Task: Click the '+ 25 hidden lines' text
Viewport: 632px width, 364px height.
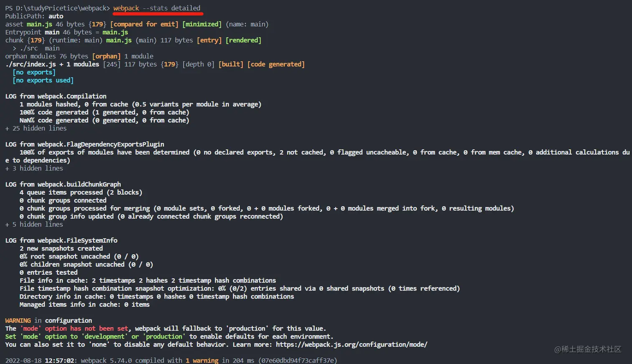Action: (36, 128)
